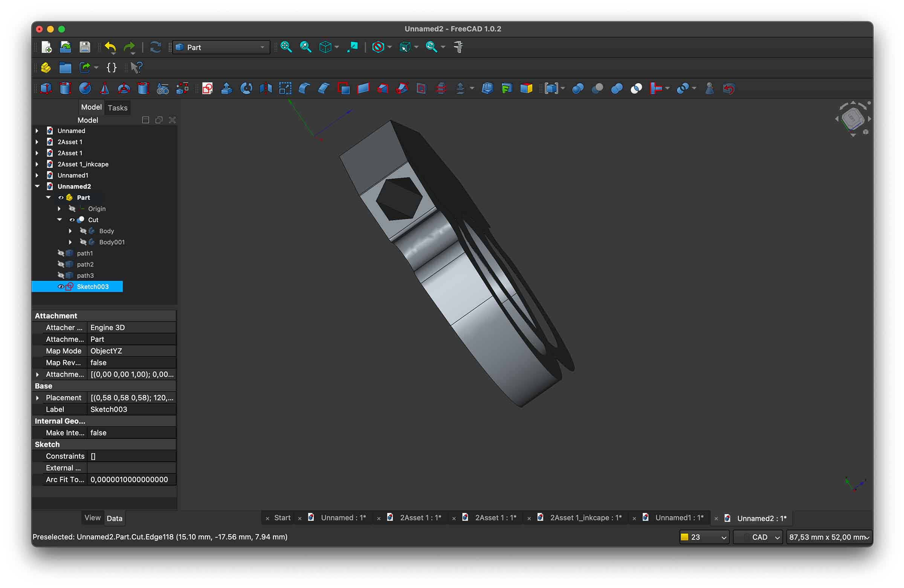Click the Fit All zoom icon
This screenshot has width=904, height=588.
tap(286, 47)
